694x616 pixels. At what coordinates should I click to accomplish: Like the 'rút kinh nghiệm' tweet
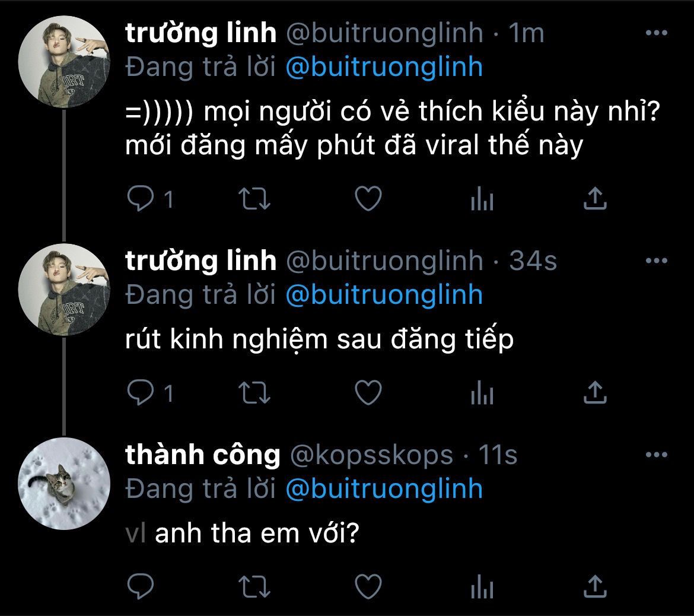(368, 392)
